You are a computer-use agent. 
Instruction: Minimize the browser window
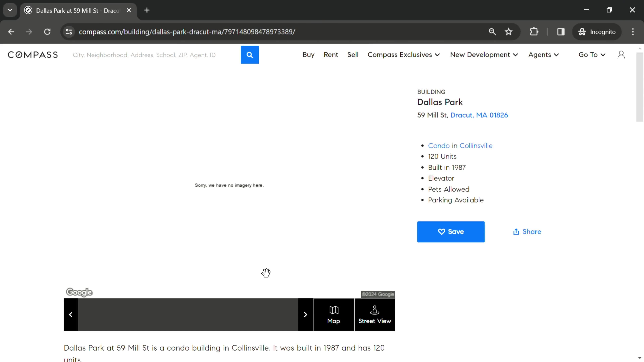(586, 10)
